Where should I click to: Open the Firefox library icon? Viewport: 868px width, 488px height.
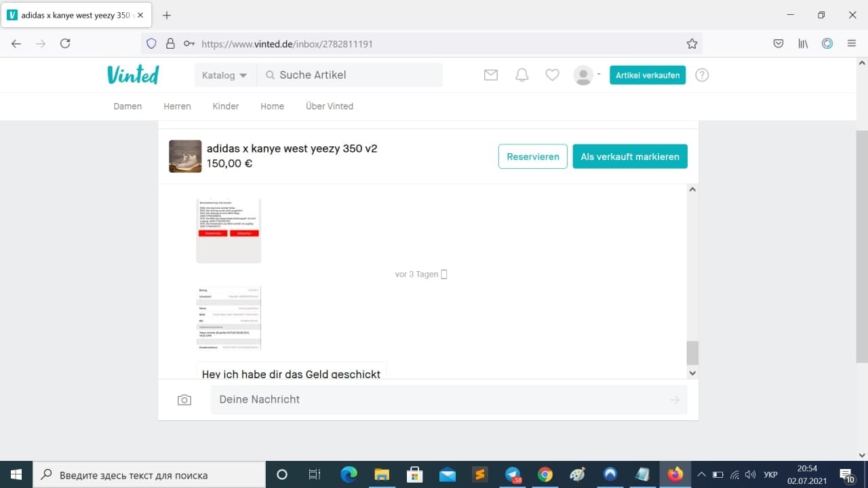click(803, 43)
